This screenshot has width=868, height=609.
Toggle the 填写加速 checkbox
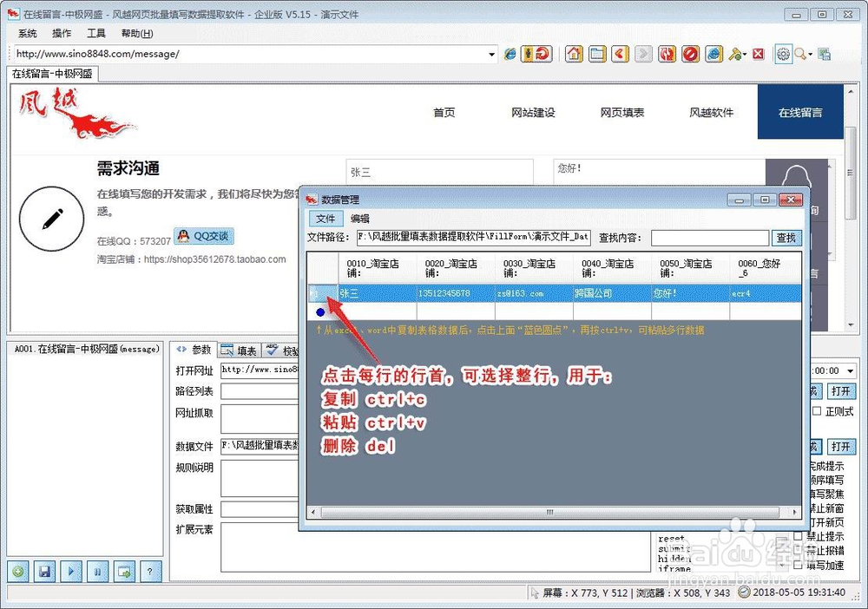(798, 565)
